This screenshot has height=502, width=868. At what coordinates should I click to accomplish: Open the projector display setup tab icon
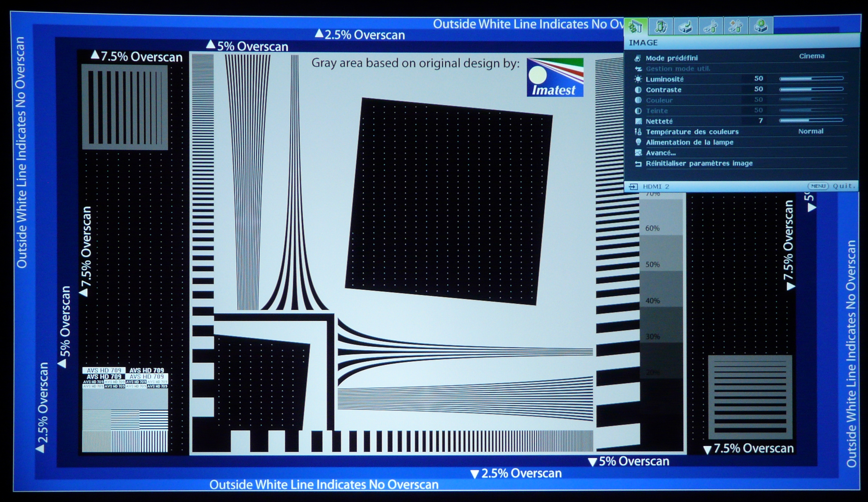686,26
